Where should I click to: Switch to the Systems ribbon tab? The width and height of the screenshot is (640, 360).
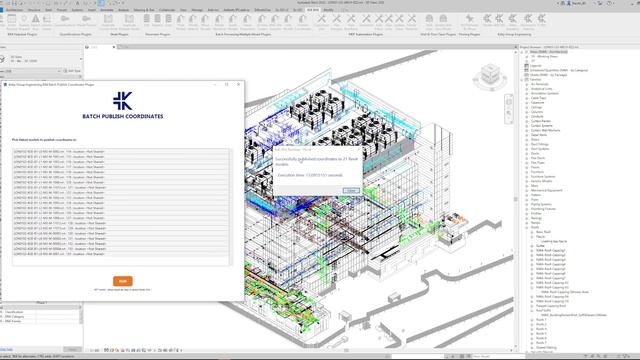click(x=77, y=10)
